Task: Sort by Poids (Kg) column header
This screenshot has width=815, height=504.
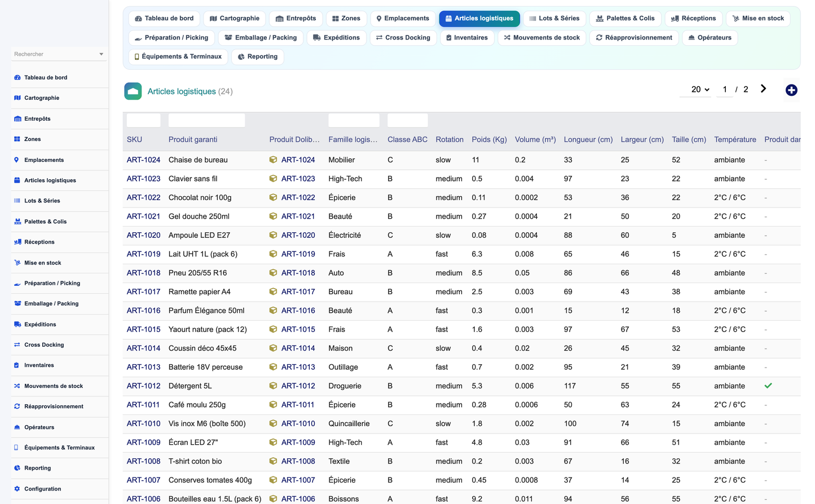Action: click(x=489, y=139)
